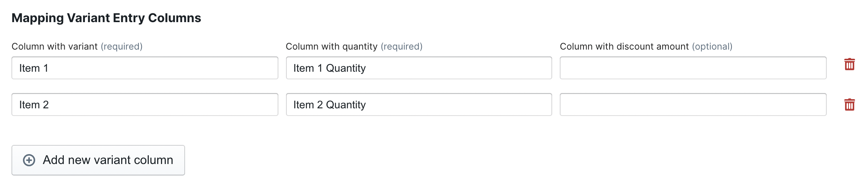868x193 pixels.
Task: Click the 'Add new variant column' text
Action: tap(108, 160)
